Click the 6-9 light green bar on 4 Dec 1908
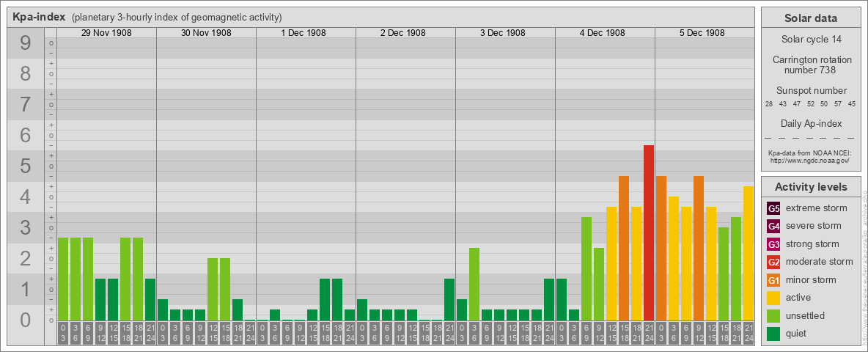This screenshot has height=352, width=868. coord(586,268)
